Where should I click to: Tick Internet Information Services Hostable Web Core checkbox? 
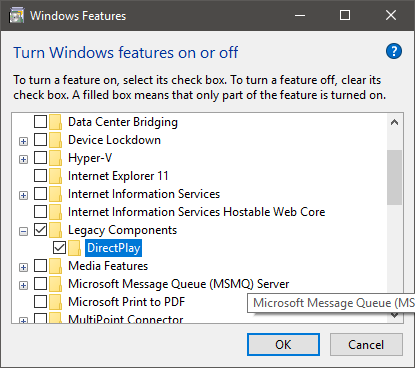[40, 212]
